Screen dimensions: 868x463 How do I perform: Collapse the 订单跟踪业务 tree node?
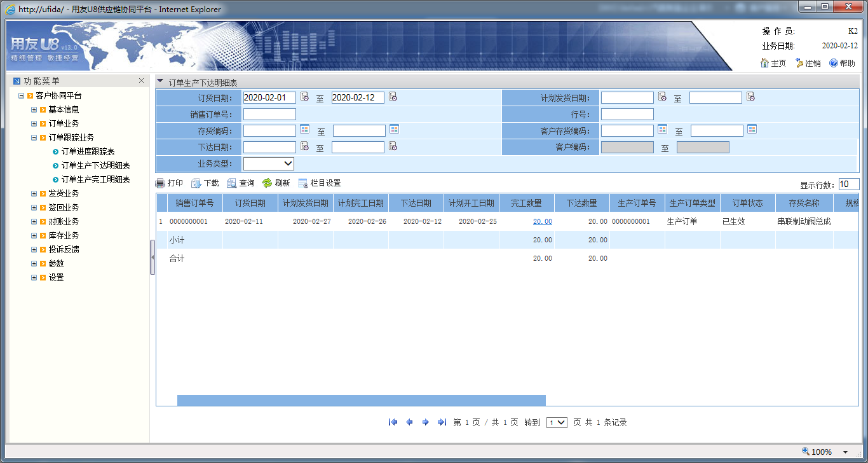(34, 137)
